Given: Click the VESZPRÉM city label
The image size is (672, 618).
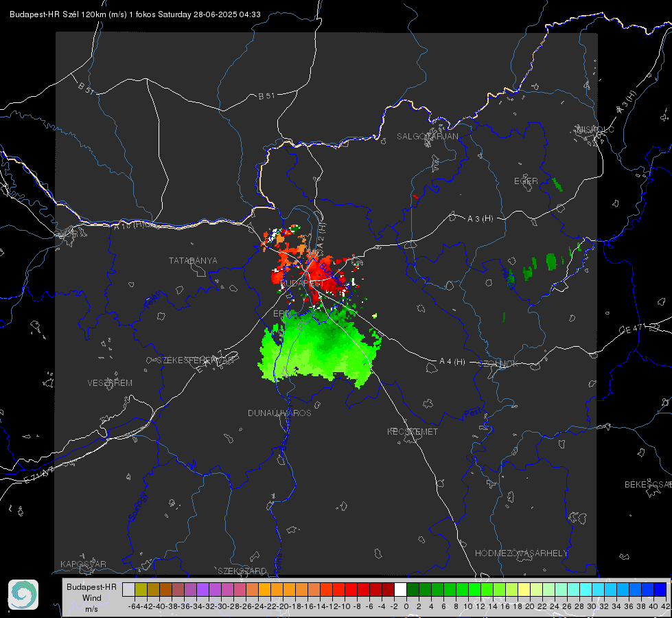Looking at the screenshot, I should [x=110, y=383].
